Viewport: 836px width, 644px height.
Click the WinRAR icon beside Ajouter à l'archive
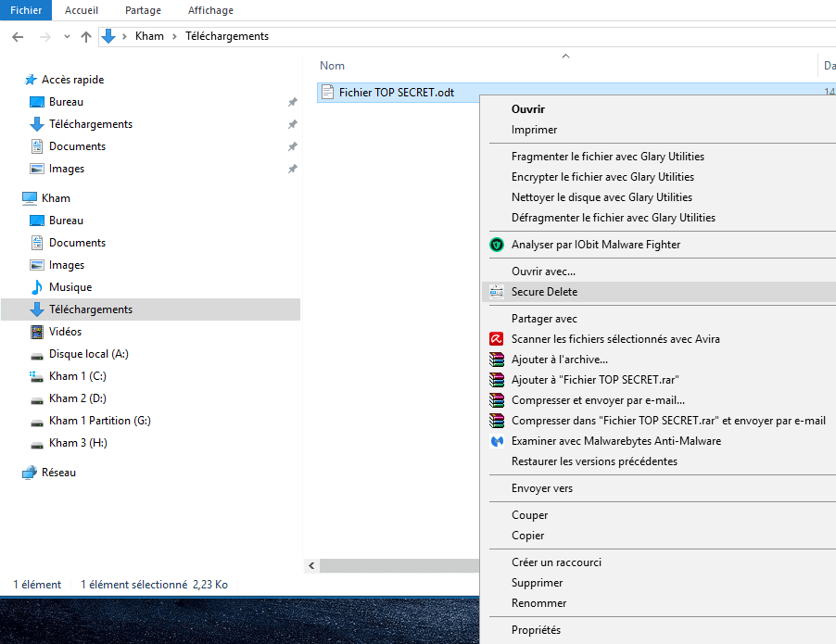pos(497,360)
